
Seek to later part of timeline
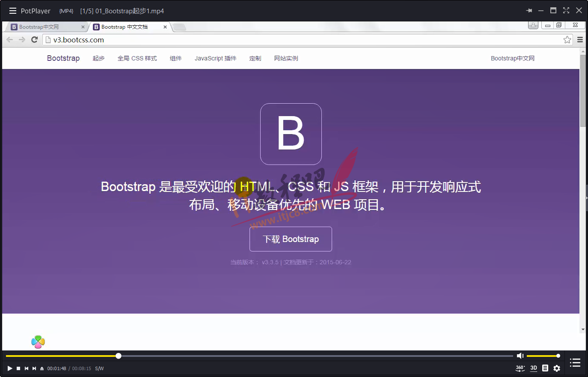click(317, 356)
